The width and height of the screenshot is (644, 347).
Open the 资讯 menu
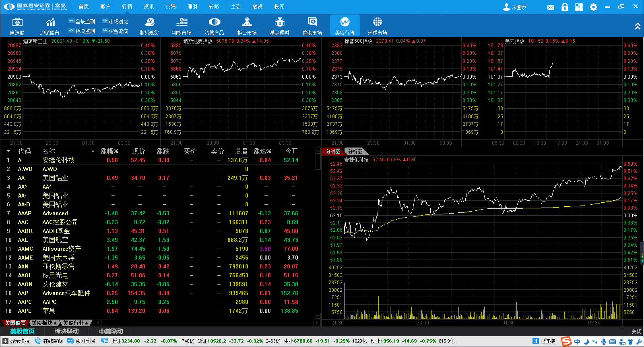(149, 6)
